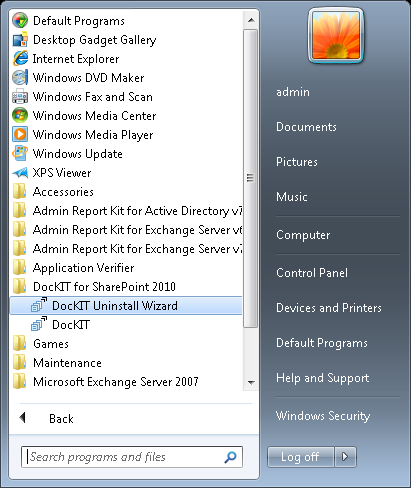This screenshot has height=488, width=411.
Task: Click the Default Programs shield icon in programs list
Action: click(20, 21)
